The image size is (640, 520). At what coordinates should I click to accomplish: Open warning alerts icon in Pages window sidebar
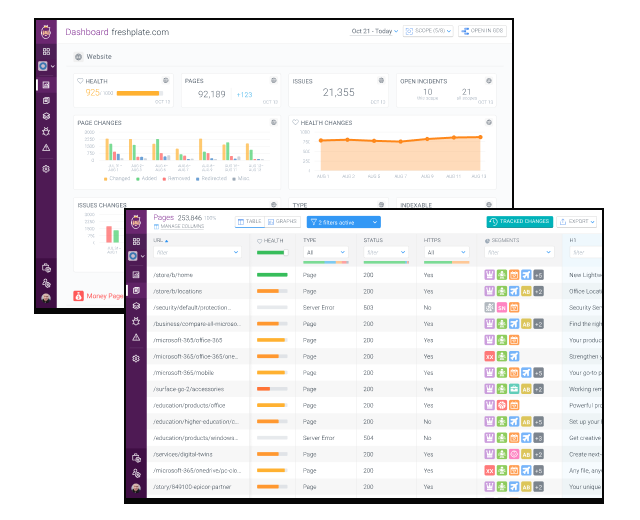(136, 337)
